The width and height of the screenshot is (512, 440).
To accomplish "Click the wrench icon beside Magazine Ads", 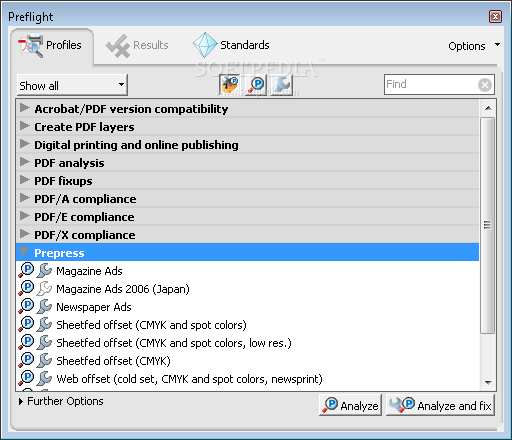I will [x=44, y=270].
